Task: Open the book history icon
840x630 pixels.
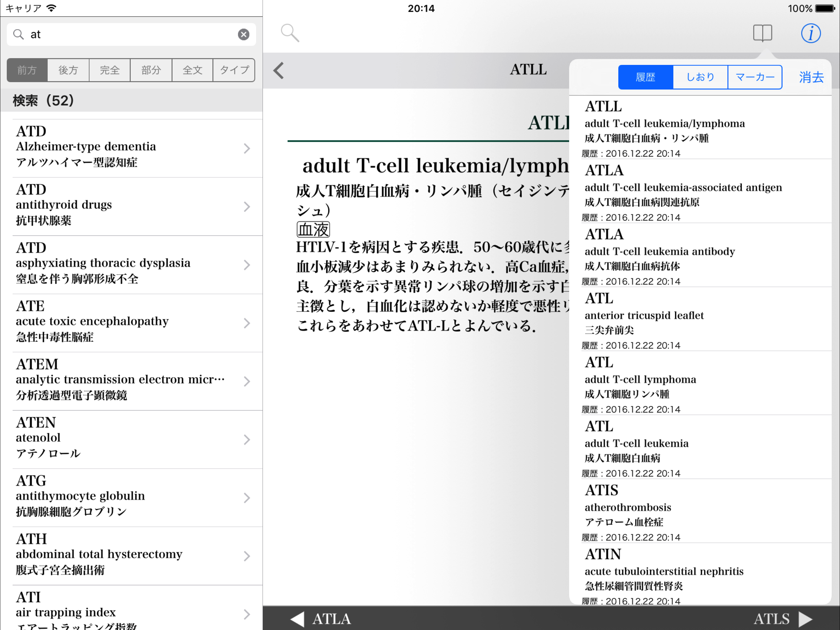Action: click(x=762, y=33)
